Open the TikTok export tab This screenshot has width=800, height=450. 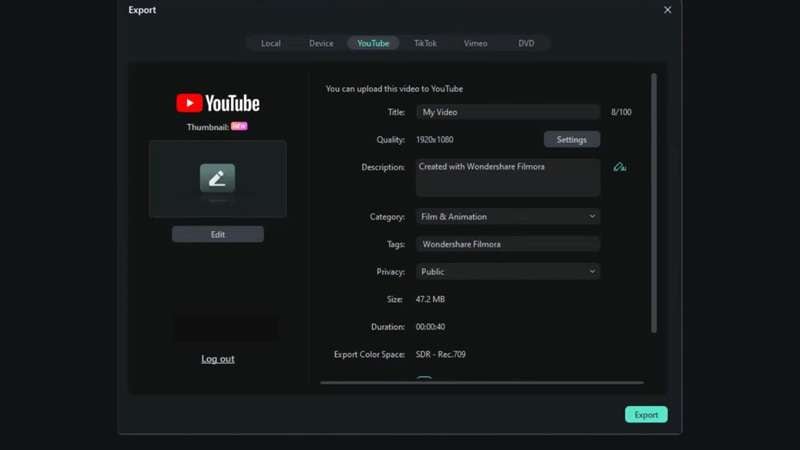pos(425,43)
